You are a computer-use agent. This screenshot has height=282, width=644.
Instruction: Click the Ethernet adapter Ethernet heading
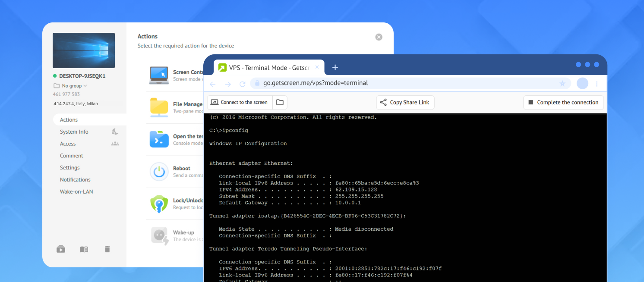pyautogui.click(x=251, y=163)
